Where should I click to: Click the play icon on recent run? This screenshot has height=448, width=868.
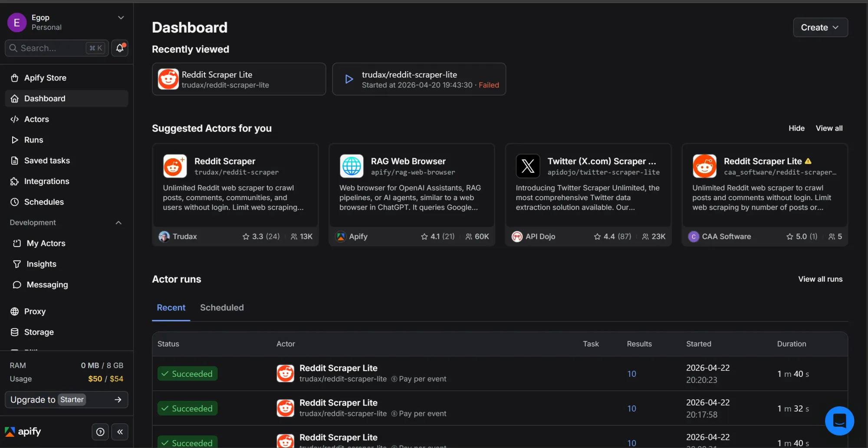[349, 79]
